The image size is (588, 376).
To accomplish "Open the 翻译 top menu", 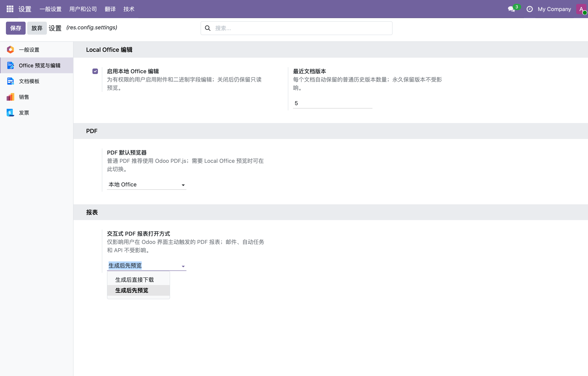I will [110, 9].
